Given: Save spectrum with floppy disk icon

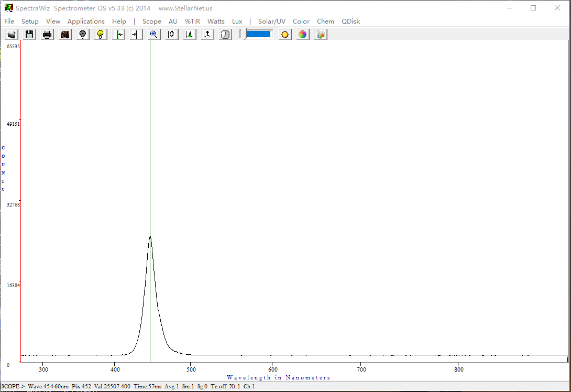Looking at the screenshot, I should [x=29, y=35].
